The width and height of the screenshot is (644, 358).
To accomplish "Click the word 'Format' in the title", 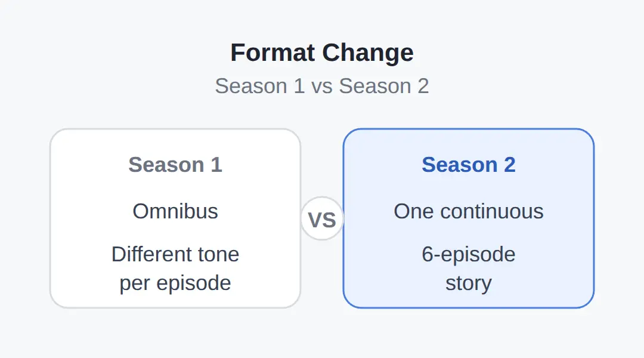I will pos(273,53).
